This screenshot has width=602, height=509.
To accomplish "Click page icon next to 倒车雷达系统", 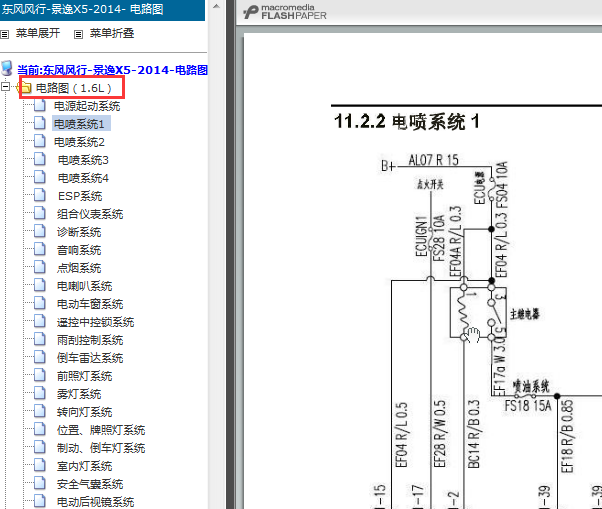I will [x=40, y=357].
